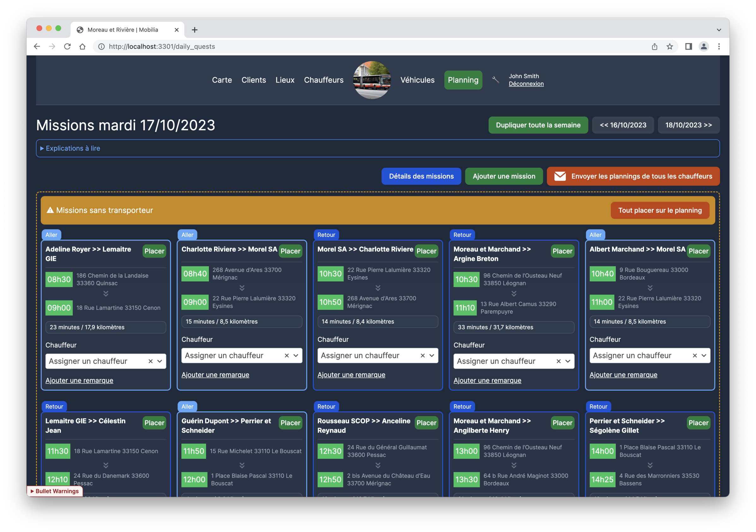Clear chauffeur for Albert Marchand mission
The height and width of the screenshot is (532, 756).
694,356
